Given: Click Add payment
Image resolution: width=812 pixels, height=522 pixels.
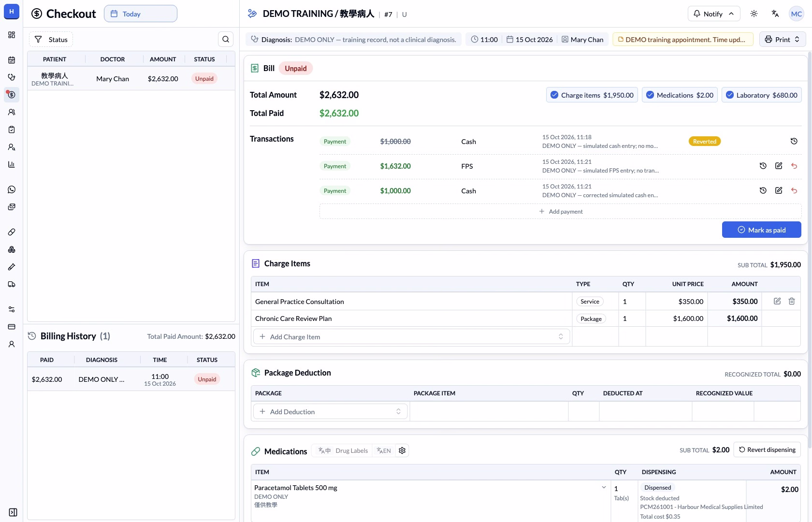Looking at the screenshot, I should pyautogui.click(x=561, y=211).
